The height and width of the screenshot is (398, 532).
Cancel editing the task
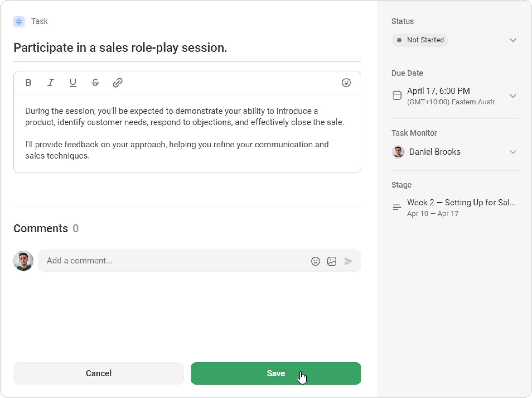pos(98,373)
